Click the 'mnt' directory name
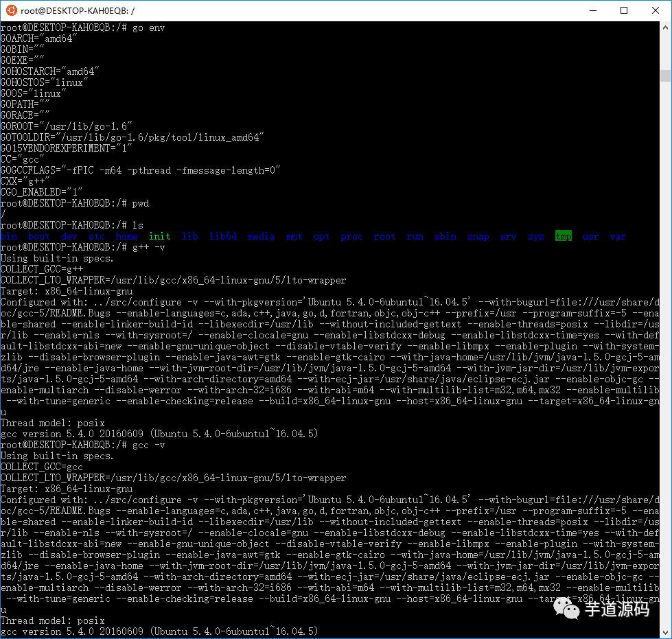Viewport: 672px width, 639px height. 294,237
